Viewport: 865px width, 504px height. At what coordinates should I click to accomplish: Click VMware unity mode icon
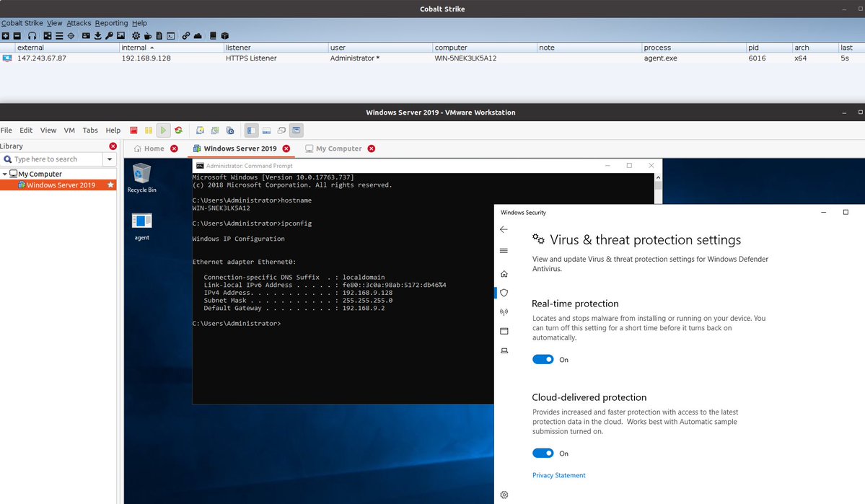pos(281,131)
